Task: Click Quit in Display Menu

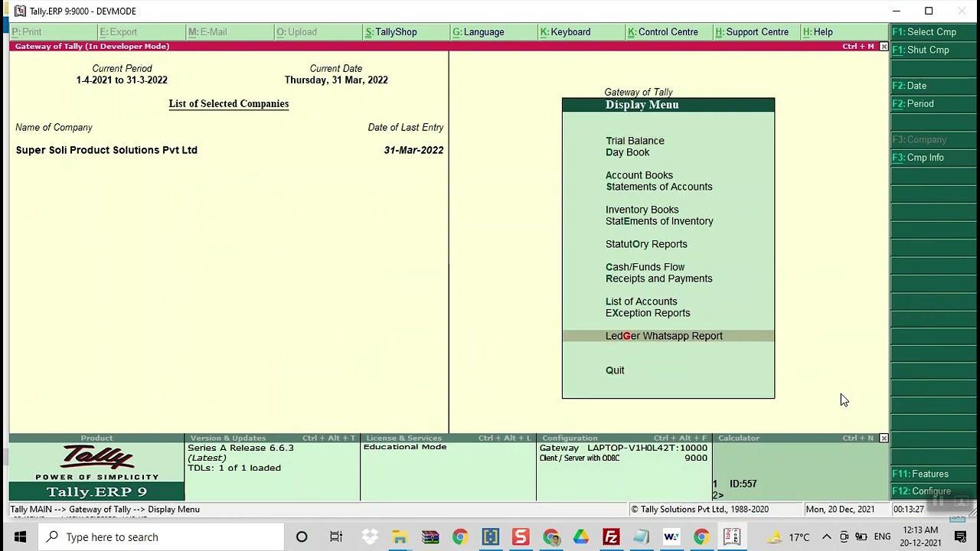Action: 615,370
